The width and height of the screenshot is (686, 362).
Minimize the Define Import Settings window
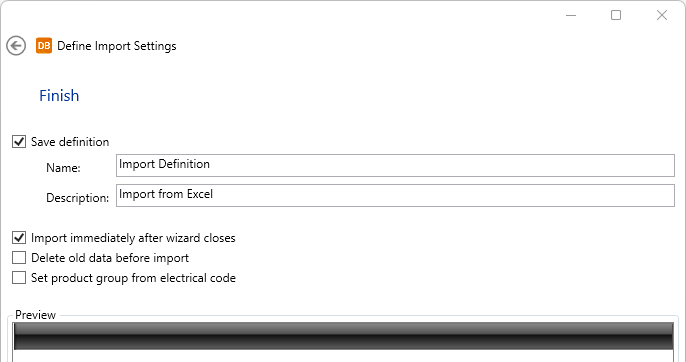pos(571,15)
